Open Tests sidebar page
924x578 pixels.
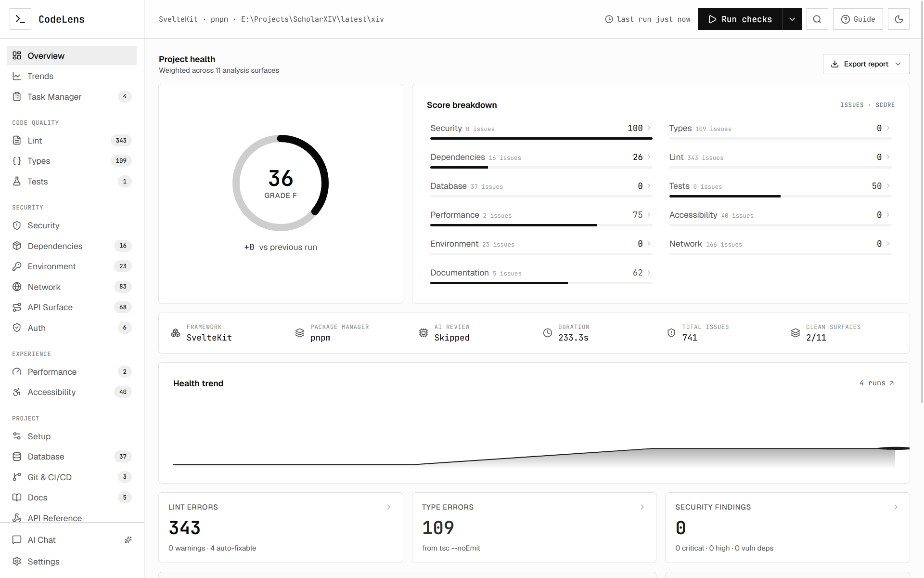tap(72, 182)
